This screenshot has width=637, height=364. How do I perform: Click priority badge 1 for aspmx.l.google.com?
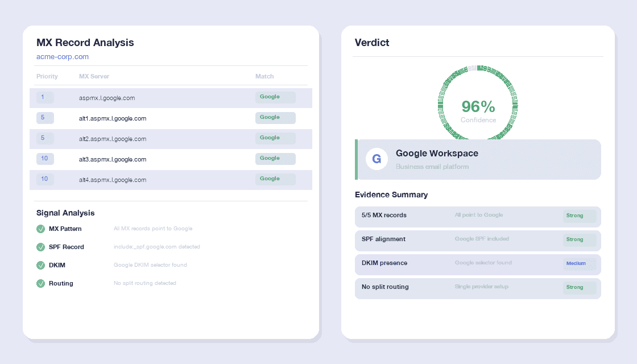pos(45,97)
